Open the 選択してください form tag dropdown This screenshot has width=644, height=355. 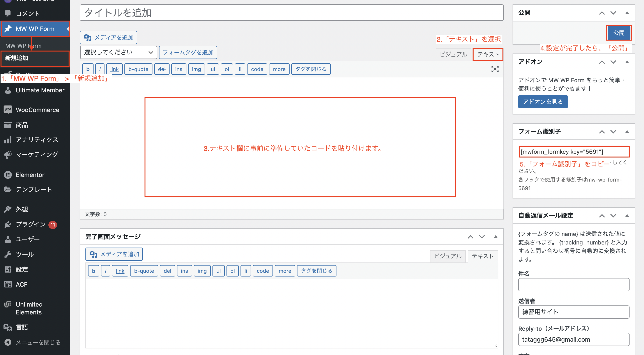tap(118, 52)
